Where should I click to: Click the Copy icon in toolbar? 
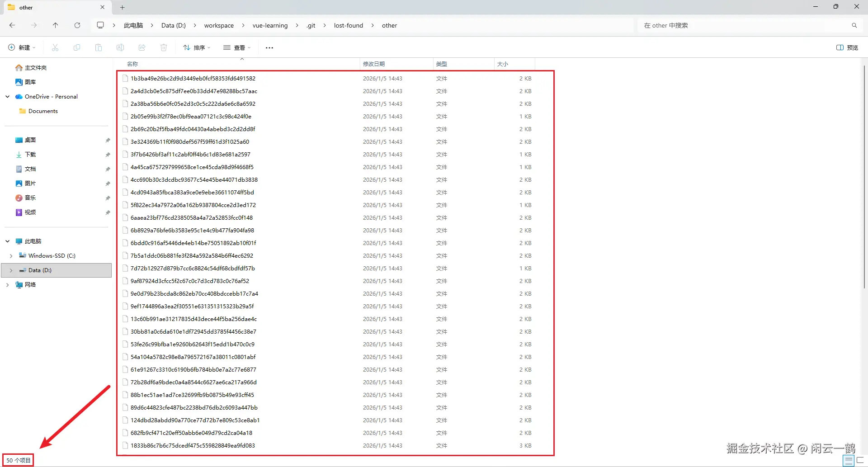click(77, 47)
